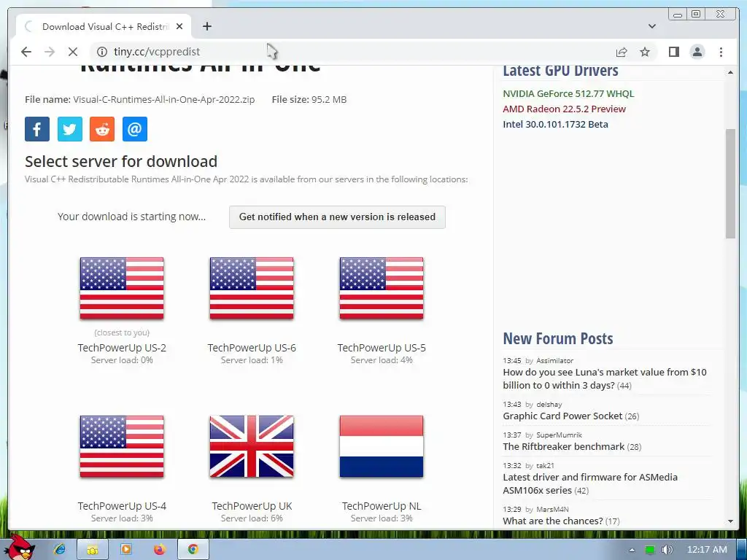
Task: Bookmark this page with the star icon
Action: tap(645, 52)
